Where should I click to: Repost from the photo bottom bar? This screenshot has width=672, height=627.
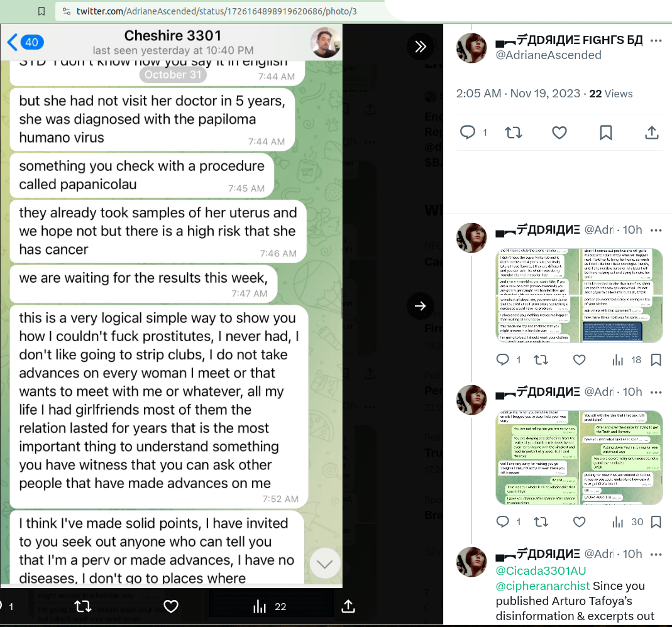(83, 606)
